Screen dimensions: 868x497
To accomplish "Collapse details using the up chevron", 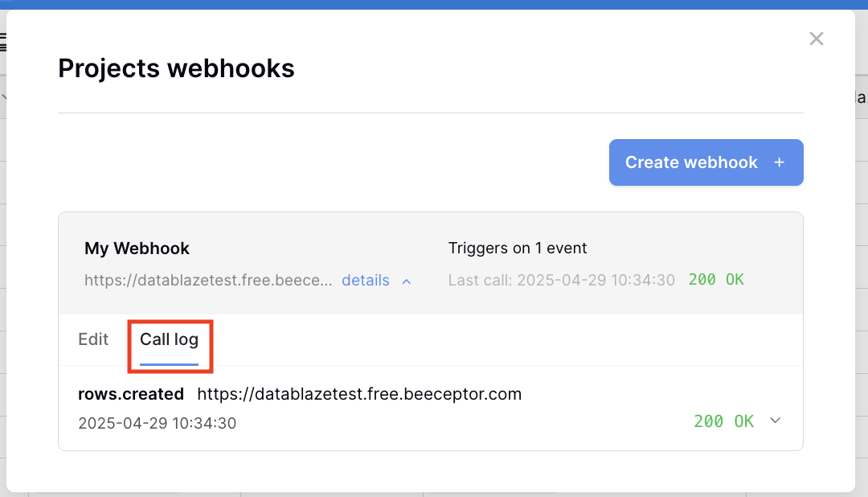I will tap(407, 281).
